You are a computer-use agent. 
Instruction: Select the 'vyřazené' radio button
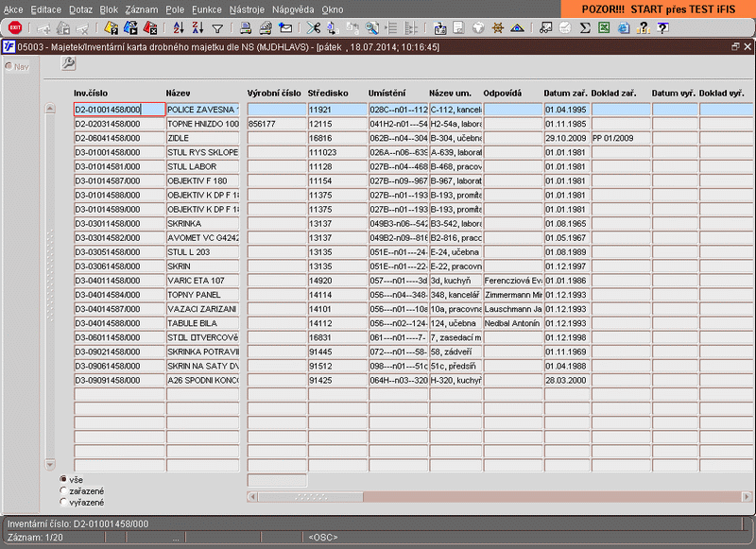click(63, 502)
